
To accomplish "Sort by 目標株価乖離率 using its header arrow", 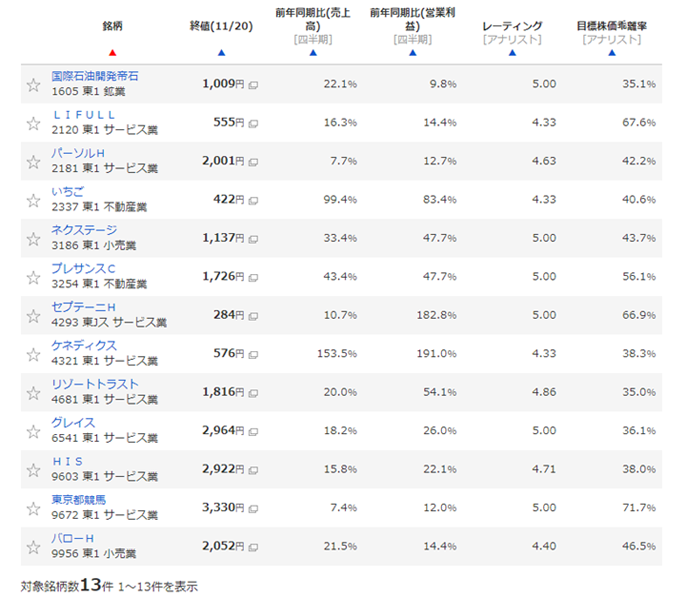I will (x=611, y=53).
